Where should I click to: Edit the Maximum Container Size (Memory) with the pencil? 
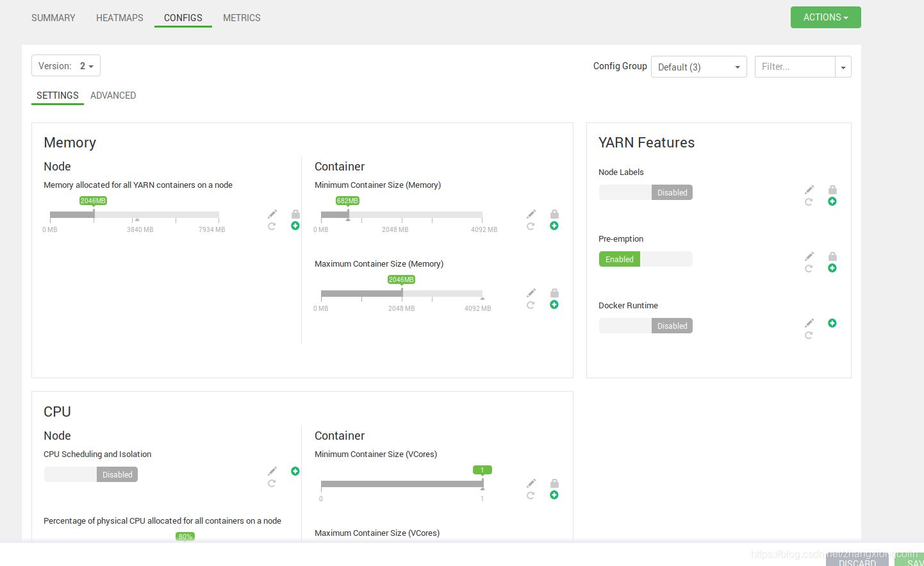(531, 293)
